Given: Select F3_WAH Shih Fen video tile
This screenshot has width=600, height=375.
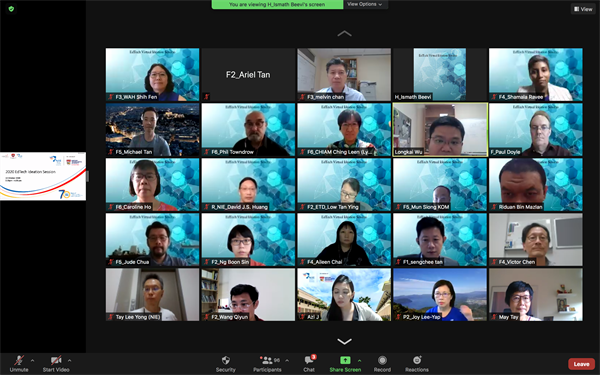Looking at the screenshot, I should click(152, 75).
